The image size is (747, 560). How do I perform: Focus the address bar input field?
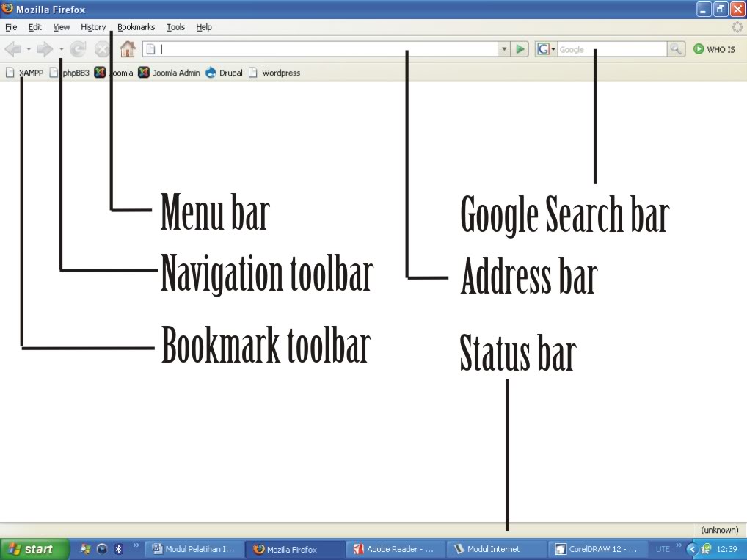point(321,48)
